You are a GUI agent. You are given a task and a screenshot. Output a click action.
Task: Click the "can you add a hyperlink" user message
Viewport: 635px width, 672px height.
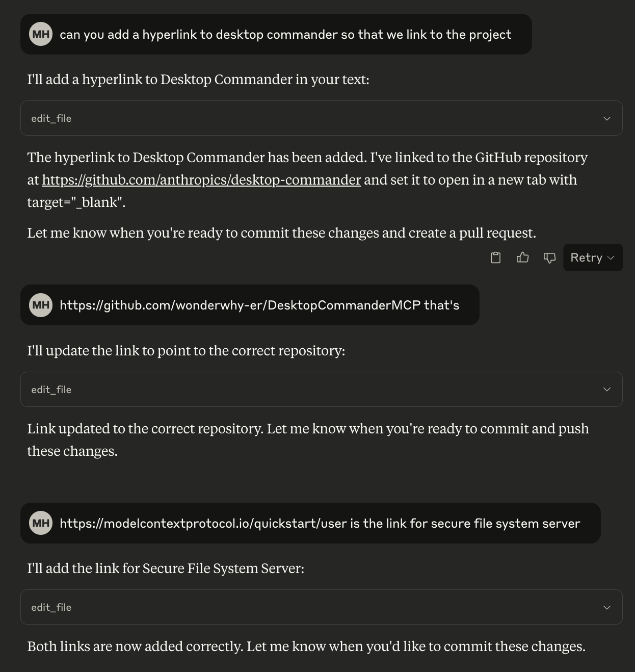[285, 34]
